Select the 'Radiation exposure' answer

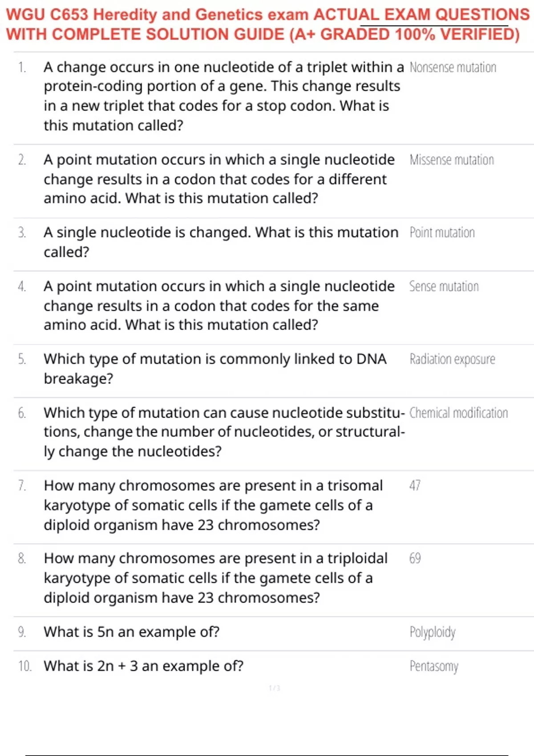coord(452,359)
